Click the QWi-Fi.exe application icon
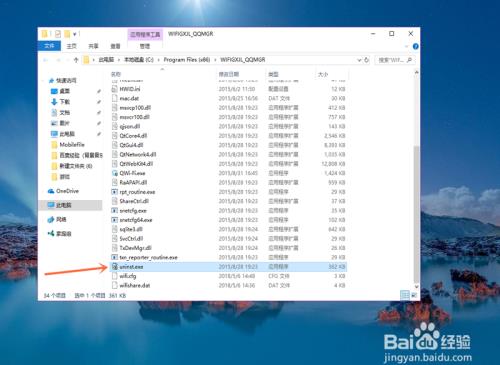Screen dimensions: 500x365 pyautogui.click(x=114, y=173)
